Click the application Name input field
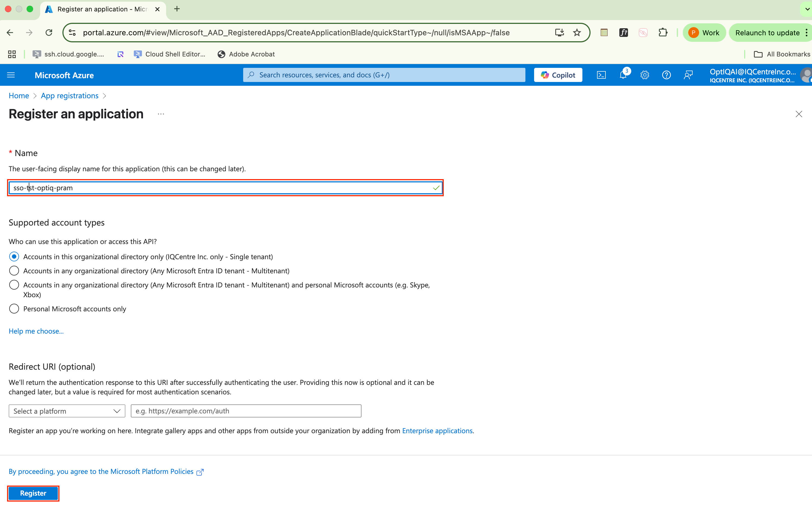Viewport: 812px width, 507px height. [225, 188]
